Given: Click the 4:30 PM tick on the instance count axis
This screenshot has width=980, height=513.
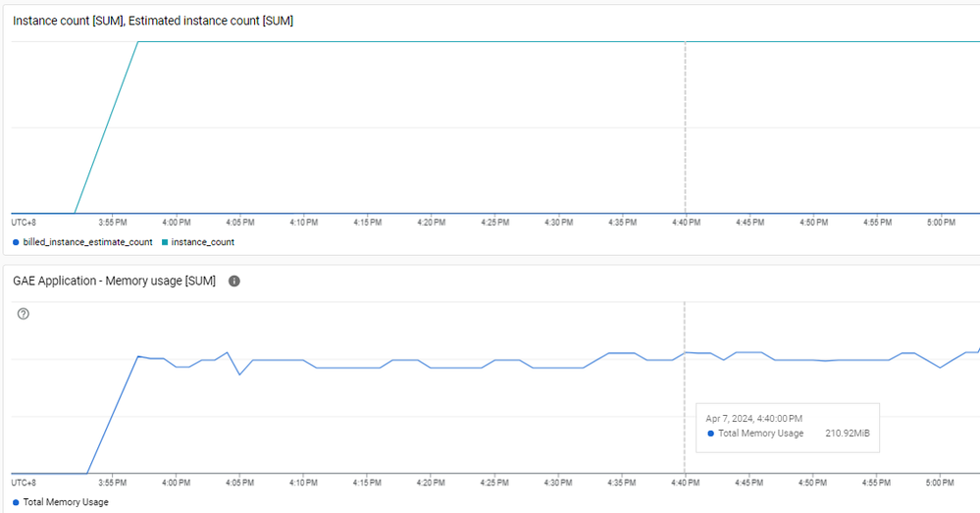Looking at the screenshot, I should [x=559, y=223].
